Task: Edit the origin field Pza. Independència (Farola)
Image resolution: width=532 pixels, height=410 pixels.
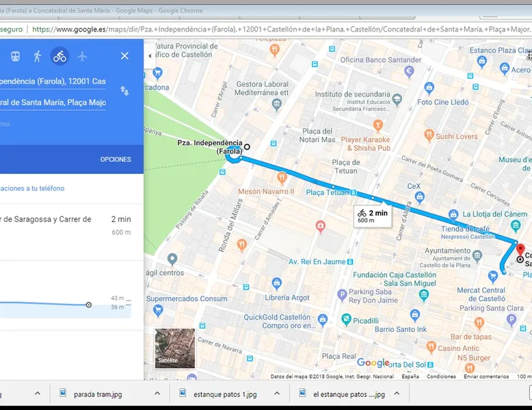Action: click(53, 81)
